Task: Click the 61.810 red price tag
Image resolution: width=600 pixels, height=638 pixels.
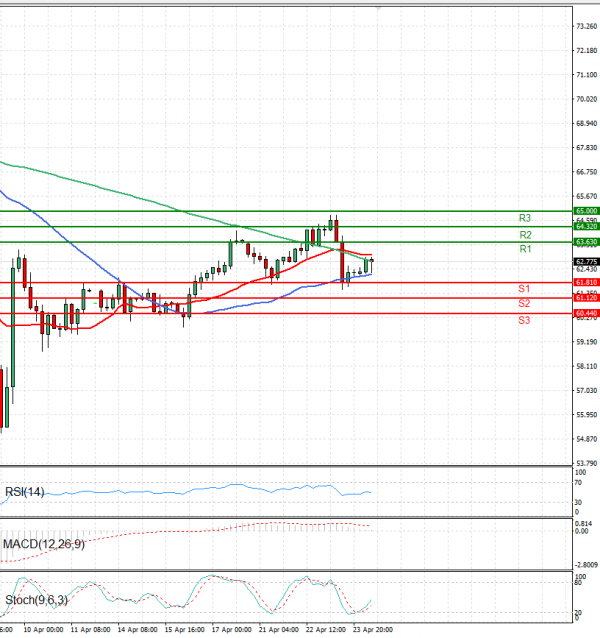Action: [x=586, y=283]
